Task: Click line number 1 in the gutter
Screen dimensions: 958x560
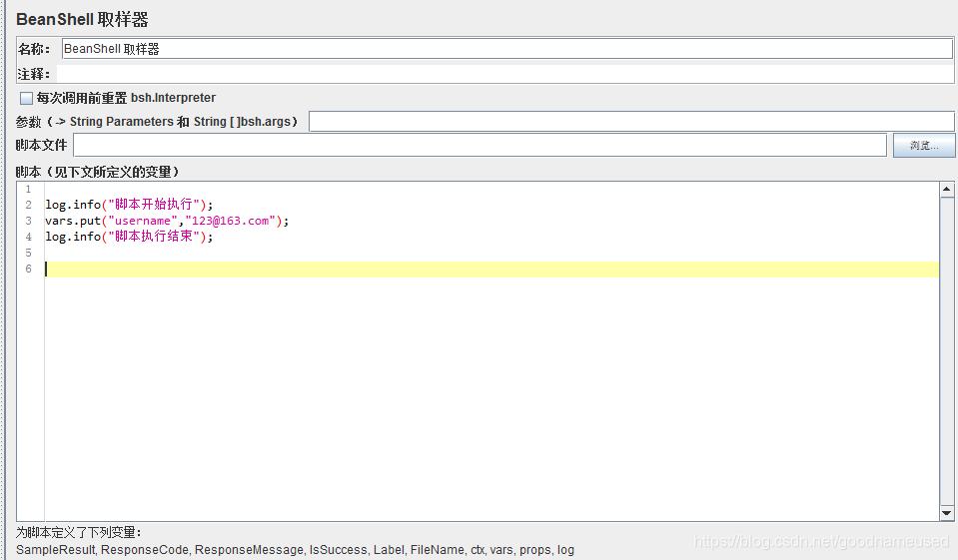Action: pos(28,190)
